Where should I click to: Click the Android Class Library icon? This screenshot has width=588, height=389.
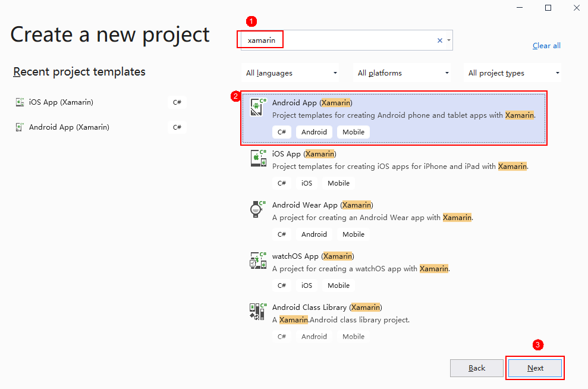pyautogui.click(x=258, y=312)
